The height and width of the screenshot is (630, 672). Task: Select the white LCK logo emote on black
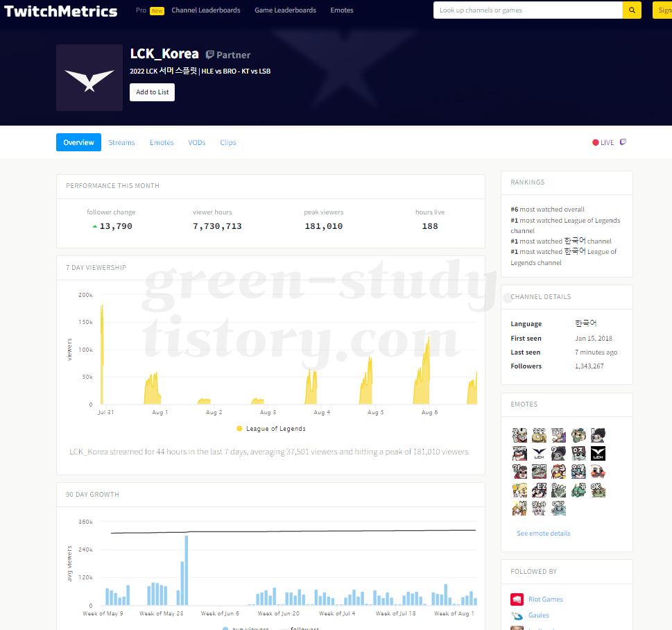(x=598, y=453)
